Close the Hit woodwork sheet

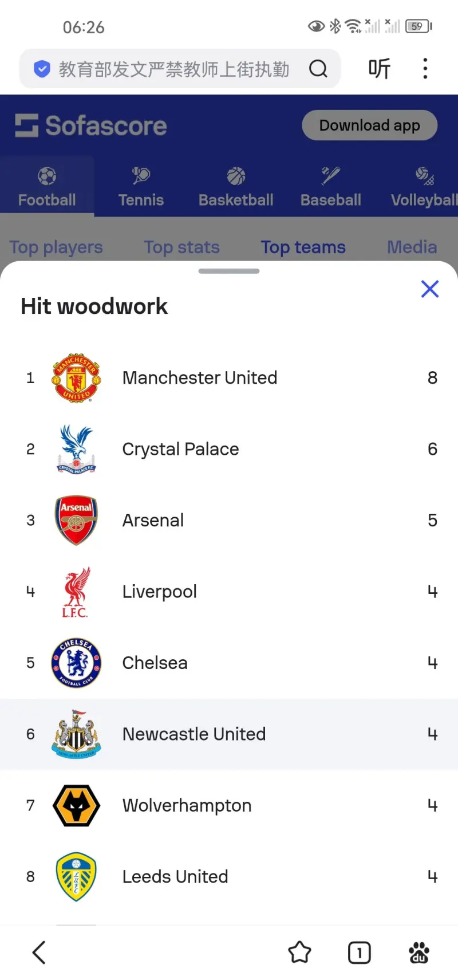click(430, 289)
